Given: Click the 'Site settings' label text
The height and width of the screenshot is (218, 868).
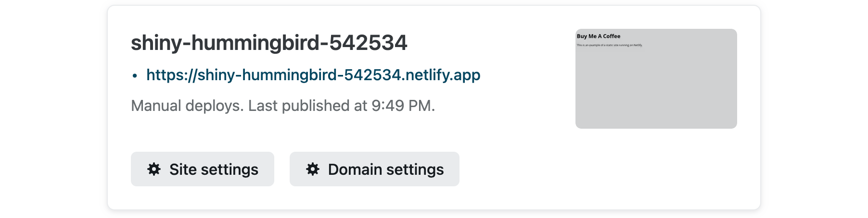Looking at the screenshot, I should click(214, 170).
